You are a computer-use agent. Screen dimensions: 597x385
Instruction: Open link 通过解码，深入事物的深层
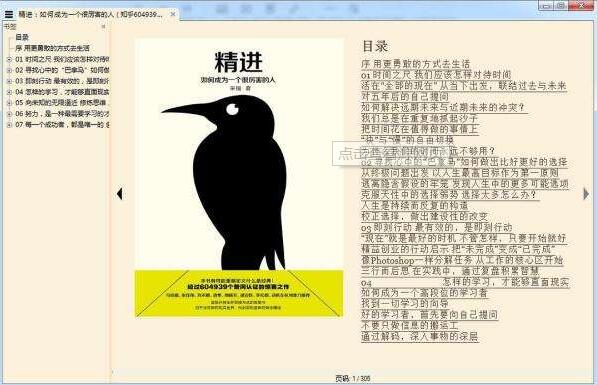pos(419,337)
